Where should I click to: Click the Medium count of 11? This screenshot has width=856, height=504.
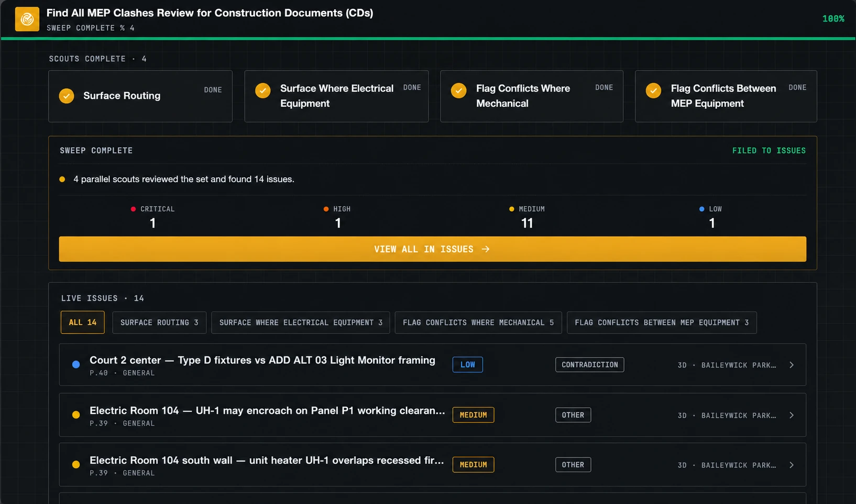pos(527,223)
